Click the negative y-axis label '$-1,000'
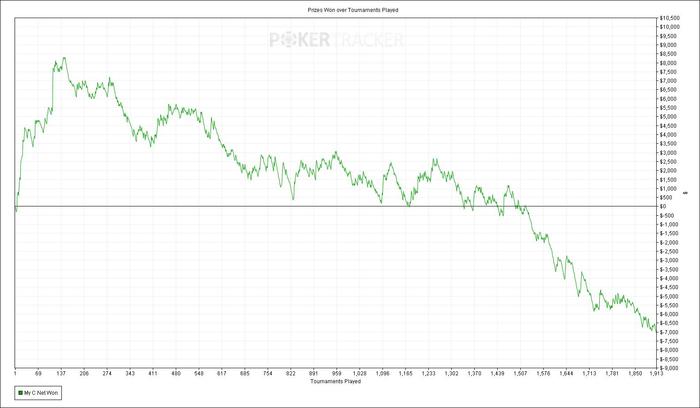 tap(669, 225)
